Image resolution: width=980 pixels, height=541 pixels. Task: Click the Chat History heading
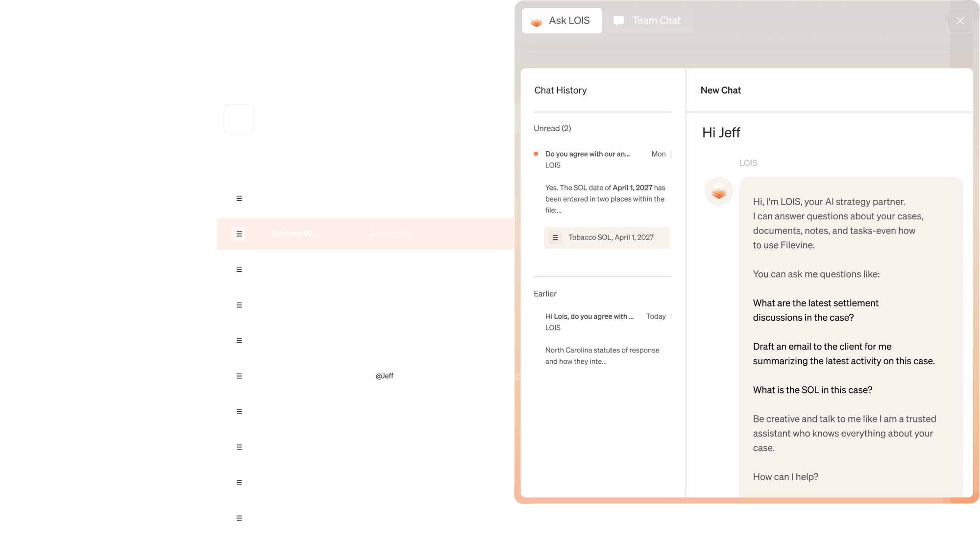point(560,90)
